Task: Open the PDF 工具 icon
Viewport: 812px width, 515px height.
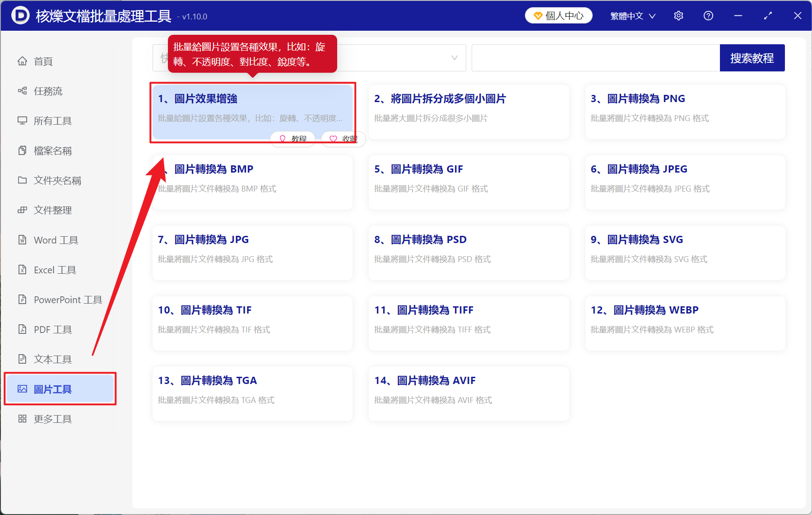Action: click(23, 329)
